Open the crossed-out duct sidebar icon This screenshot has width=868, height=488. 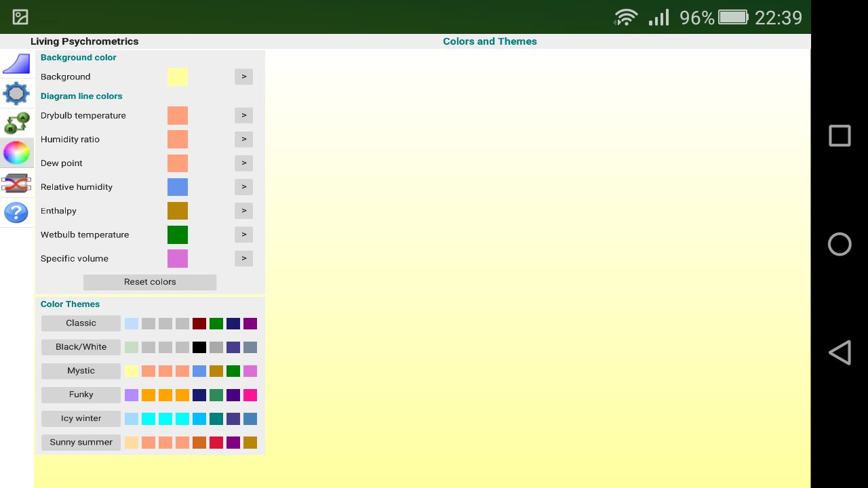point(16,183)
